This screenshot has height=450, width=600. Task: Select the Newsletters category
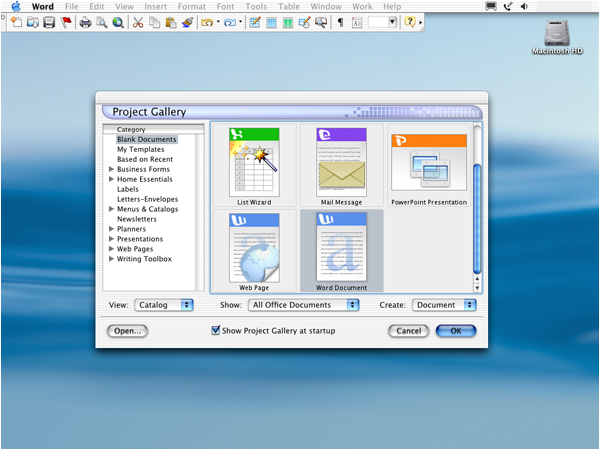pos(137,219)
